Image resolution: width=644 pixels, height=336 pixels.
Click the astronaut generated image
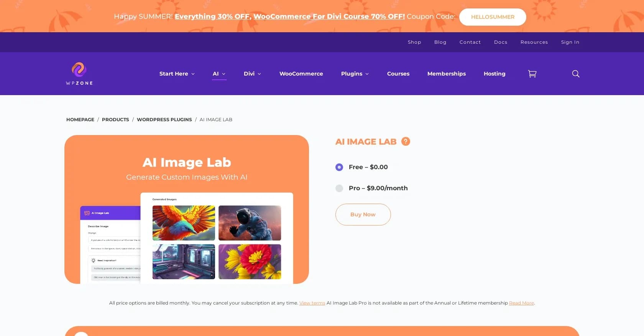click(250, 223)
